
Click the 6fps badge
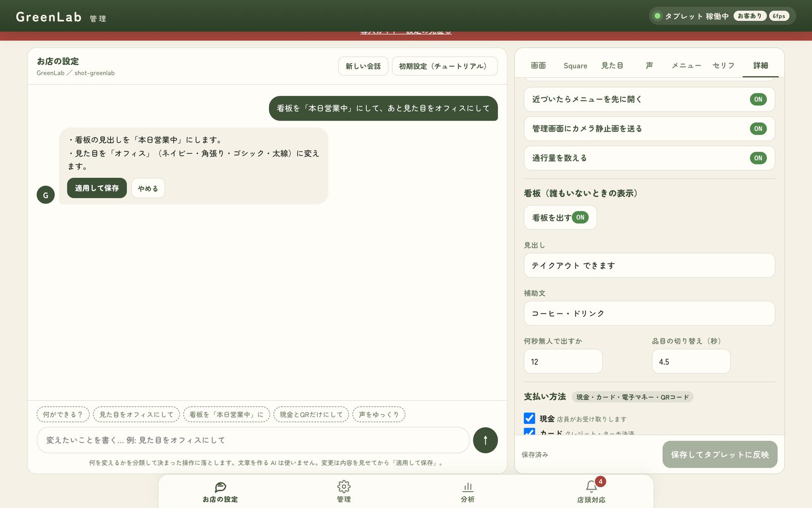click(779, 16)
